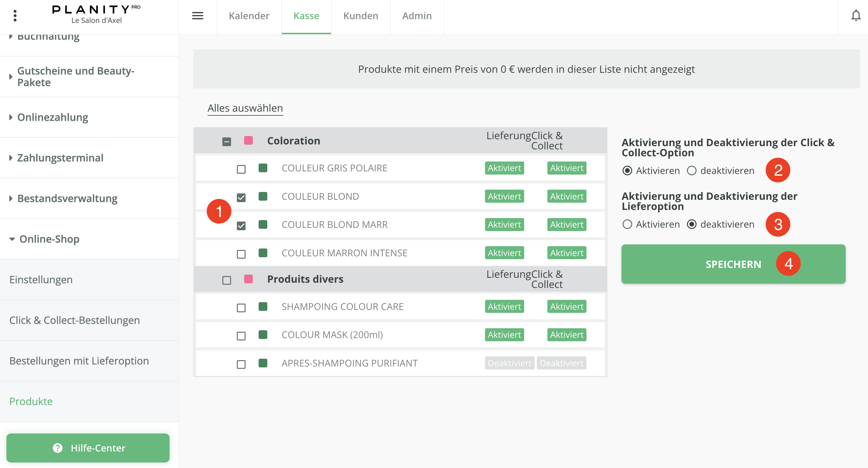Open the hamburger menu icon
The width and height of the screenshot is (868, 468).
197,16
